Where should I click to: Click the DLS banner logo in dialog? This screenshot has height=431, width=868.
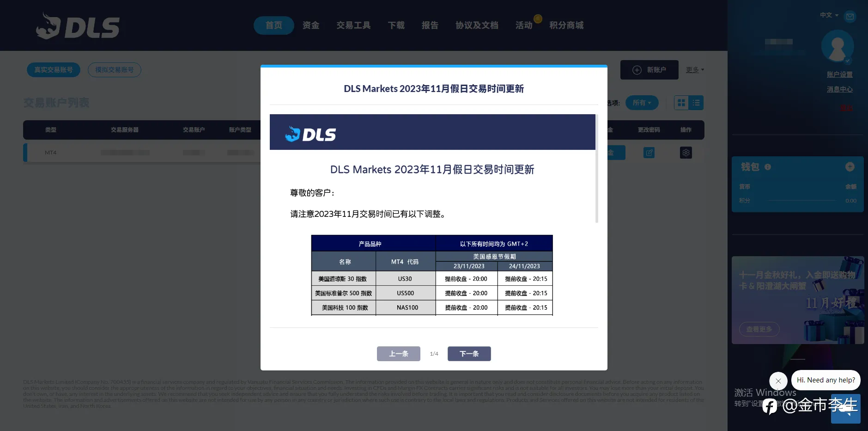click(x=311, y=134)
